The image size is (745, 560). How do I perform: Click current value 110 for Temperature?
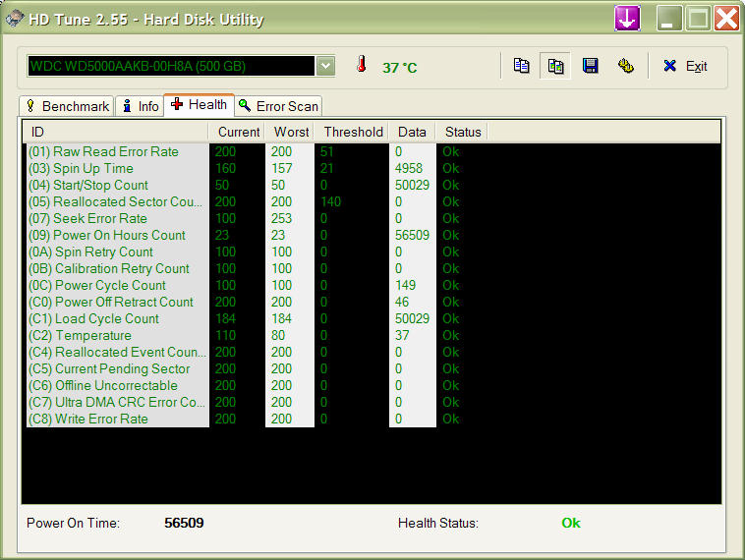(x=225, y=335)
